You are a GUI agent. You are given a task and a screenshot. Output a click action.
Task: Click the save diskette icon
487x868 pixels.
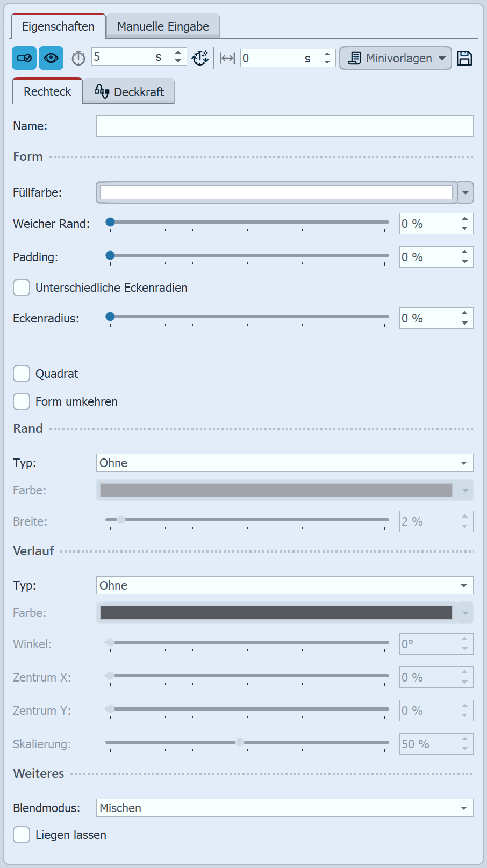464,58
